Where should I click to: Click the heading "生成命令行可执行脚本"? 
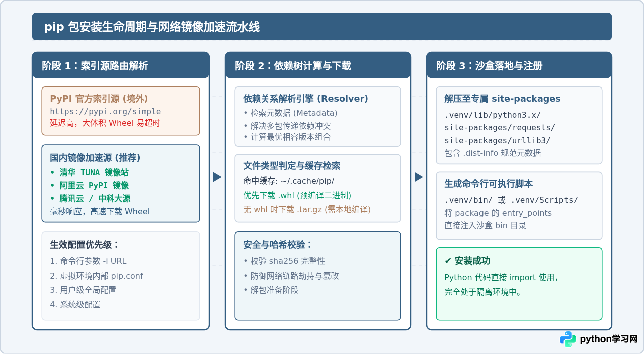pos(489,183)
